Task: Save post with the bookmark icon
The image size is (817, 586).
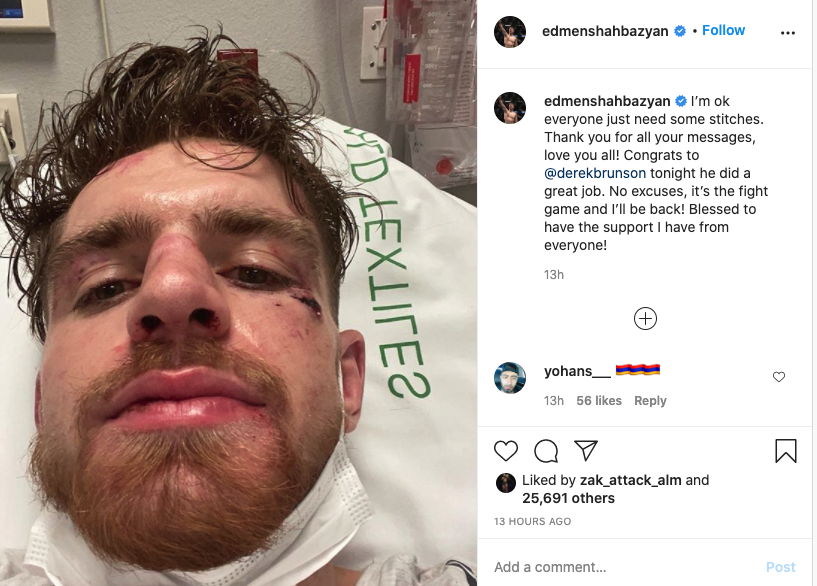Action: coord(785,451)
